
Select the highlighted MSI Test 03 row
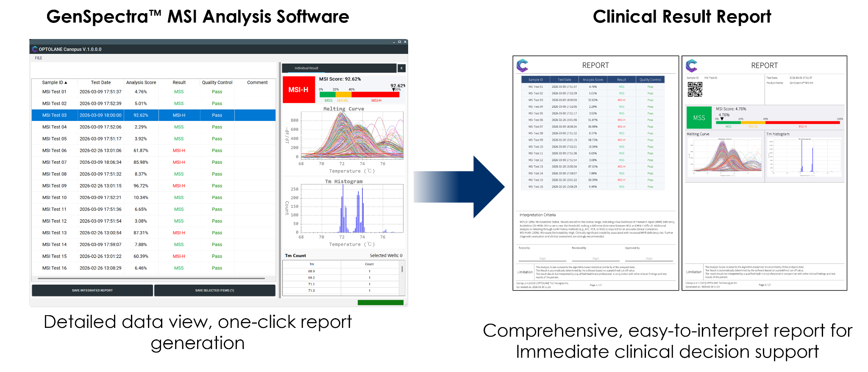pos(154,115)
